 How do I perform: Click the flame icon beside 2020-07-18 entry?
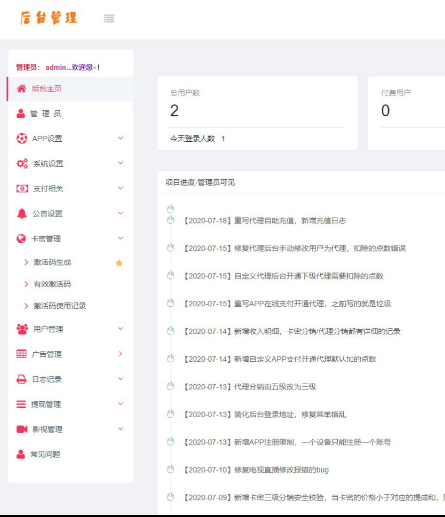[171, 220]
